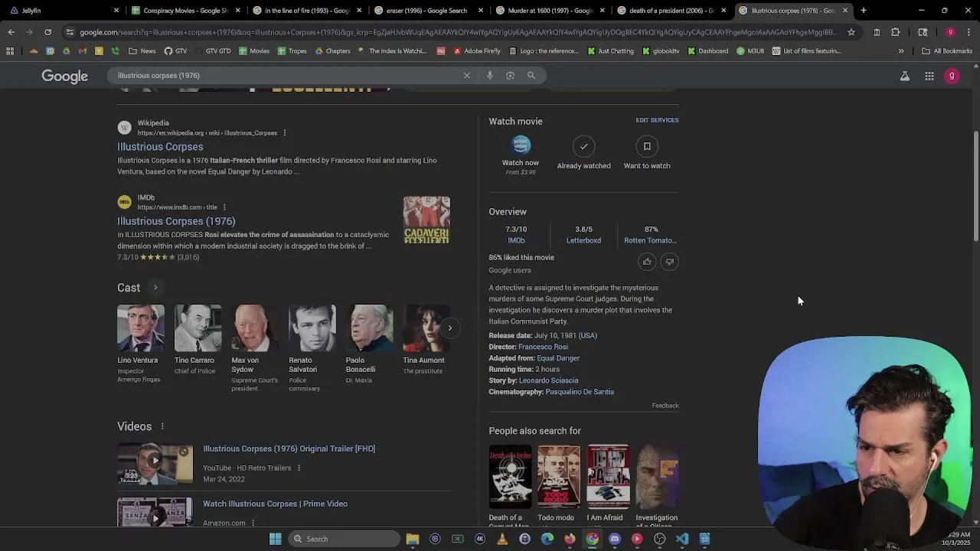This screenshot has height=551, width=980.
Task: Open Visual Studio Code from taskbar
Action: tap(682, 539)
